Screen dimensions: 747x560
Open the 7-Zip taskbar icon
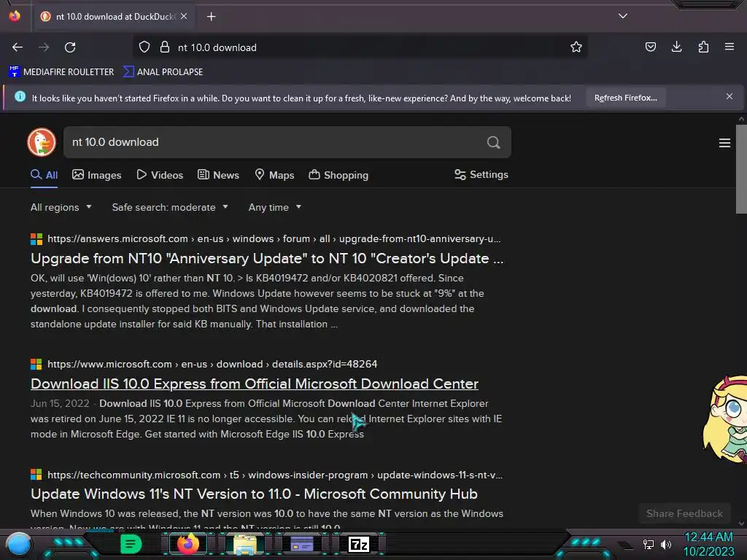click(x=359, y=544)
